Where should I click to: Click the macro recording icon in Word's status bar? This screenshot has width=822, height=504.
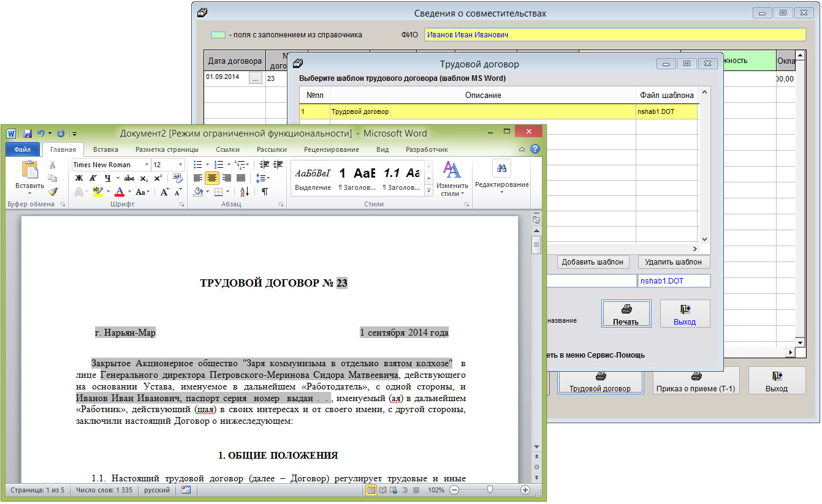[186, 490]
